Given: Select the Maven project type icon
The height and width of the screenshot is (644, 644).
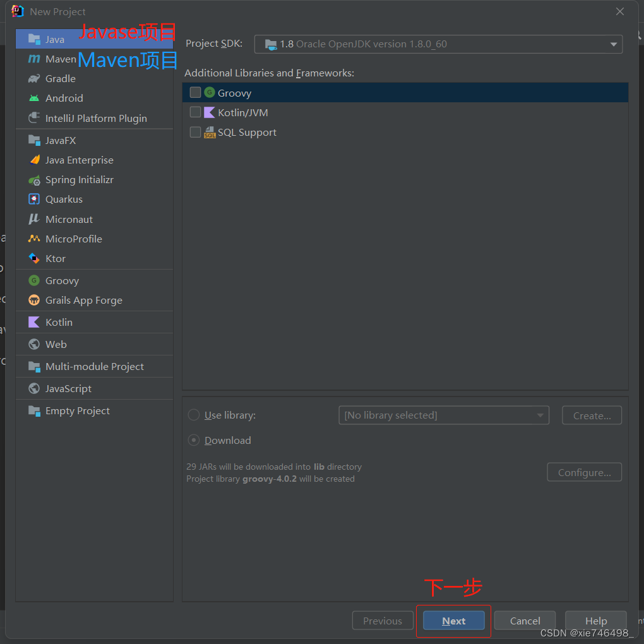Looking at the screenshot, I should pos(61,59).
